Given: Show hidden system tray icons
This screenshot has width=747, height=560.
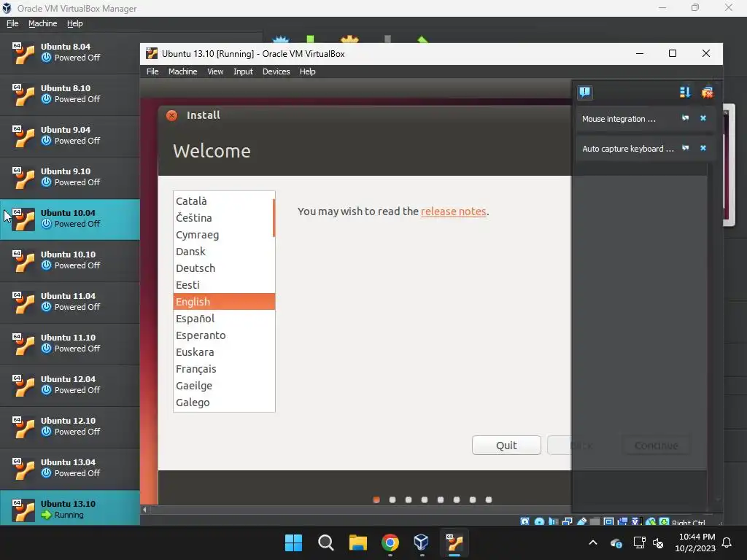Looking at the screenshot, I should 593,542.
